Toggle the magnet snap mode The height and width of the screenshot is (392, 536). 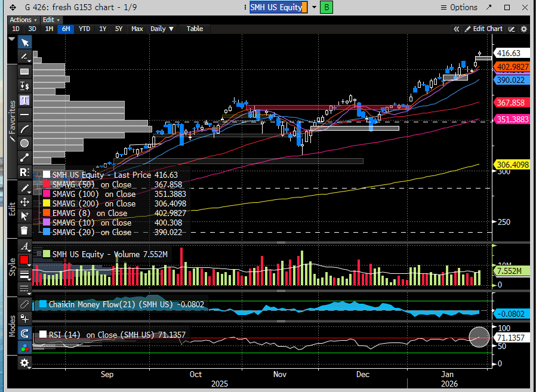pos(24,333)
